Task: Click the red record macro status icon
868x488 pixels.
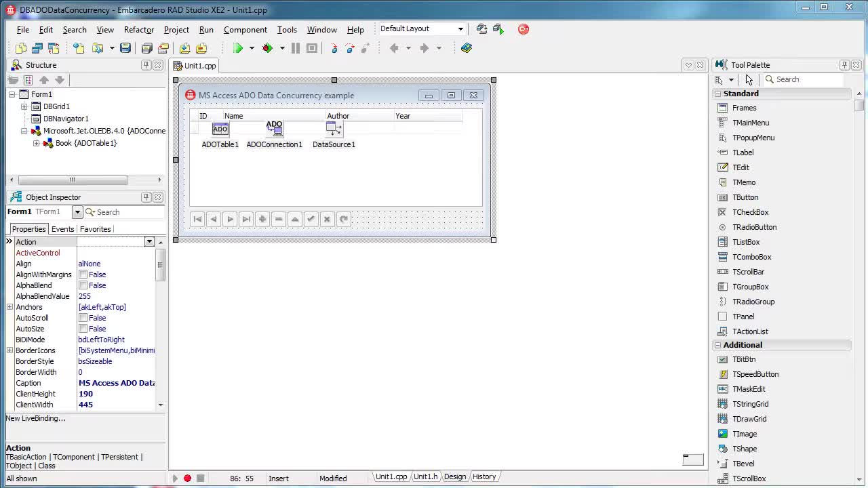Action: (x=188, y=479)
